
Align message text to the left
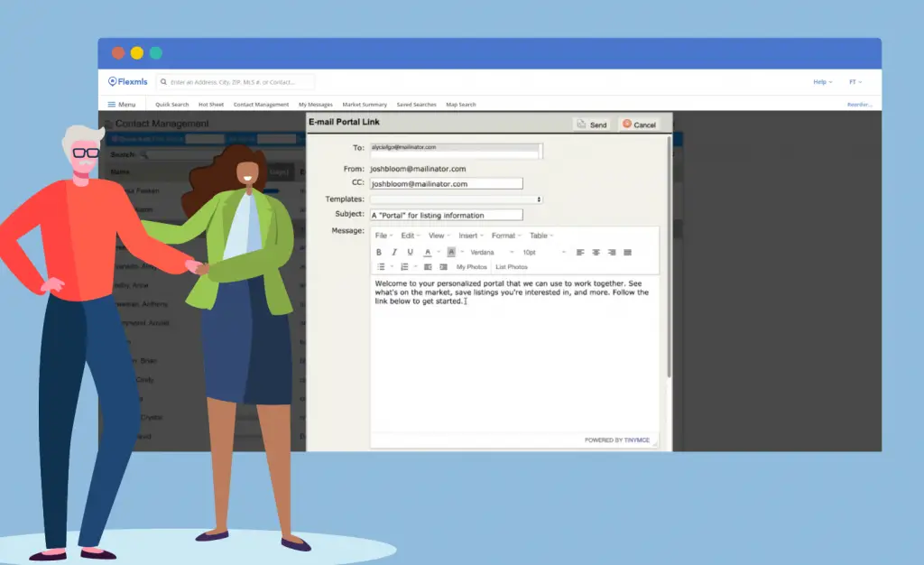pyautogui.click(x=580, y=253)
